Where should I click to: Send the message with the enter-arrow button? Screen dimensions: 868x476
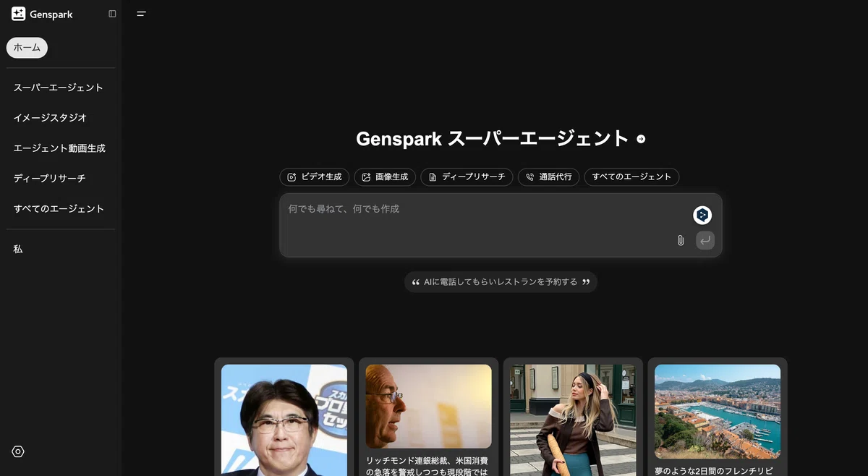coord(705,240)
